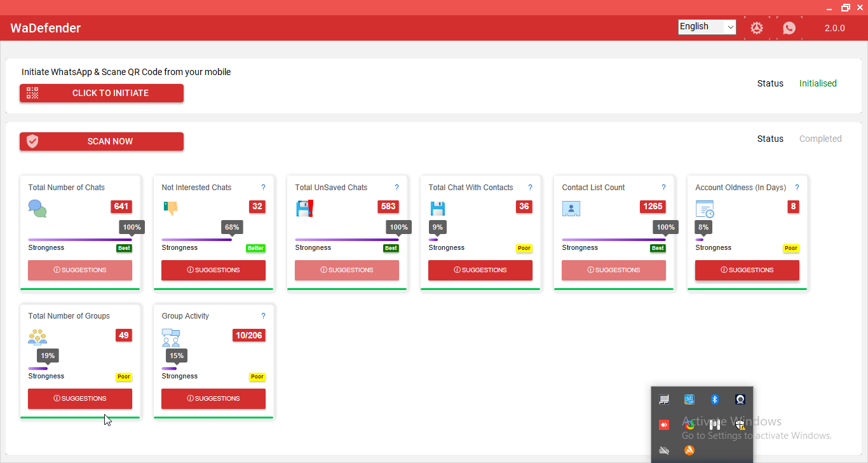This screenshot has height=463, width=868.
Task: Click the 2.0.0 version number
Action: coord(834,28)
